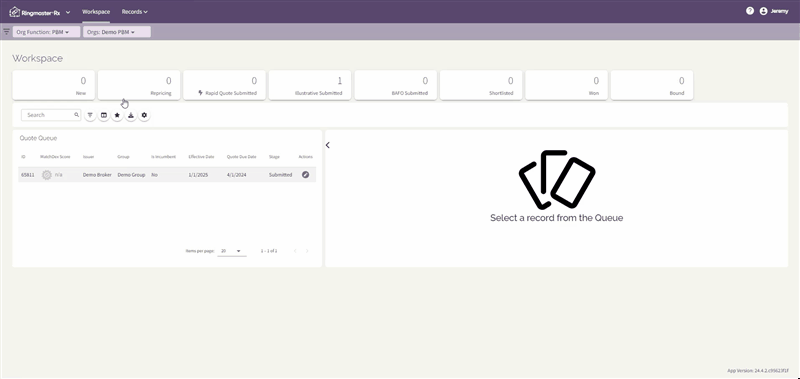Go to the previous page arrow
This screenshot has height=379, width=800.
[295, 251]
